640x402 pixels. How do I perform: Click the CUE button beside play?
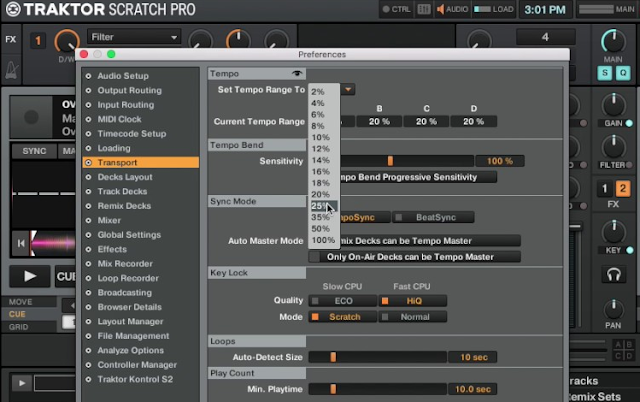click(x=65, y=276)
